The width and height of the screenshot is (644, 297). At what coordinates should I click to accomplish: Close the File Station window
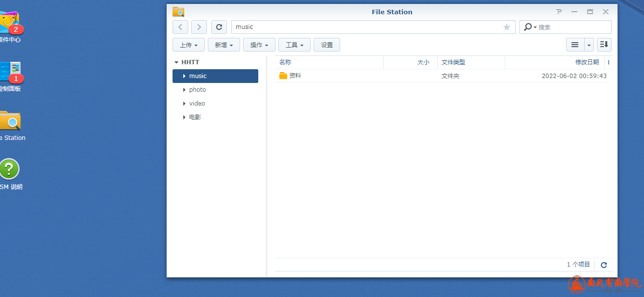click(x=606, y=12)
